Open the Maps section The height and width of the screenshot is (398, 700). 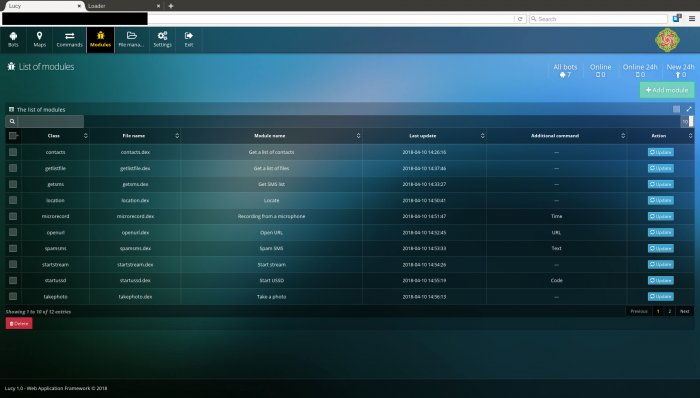click(x=39, y=40)
